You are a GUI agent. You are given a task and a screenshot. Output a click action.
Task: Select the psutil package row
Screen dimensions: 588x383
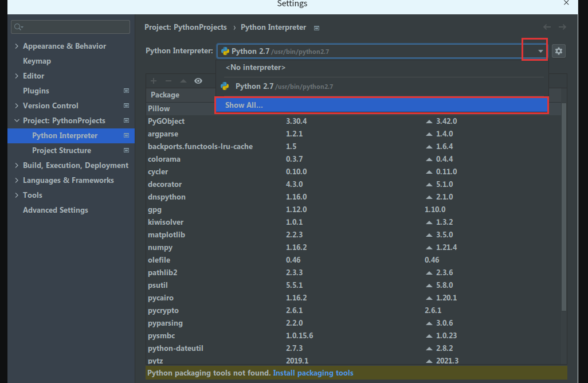[354, 286]
